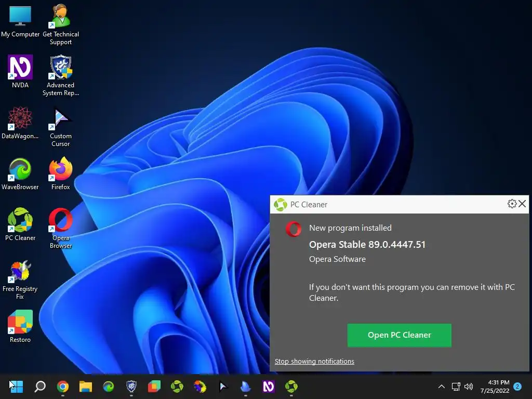532x399 pixels.
Task: Open notification center badge showing 2
Action: [x=517, y=387]
